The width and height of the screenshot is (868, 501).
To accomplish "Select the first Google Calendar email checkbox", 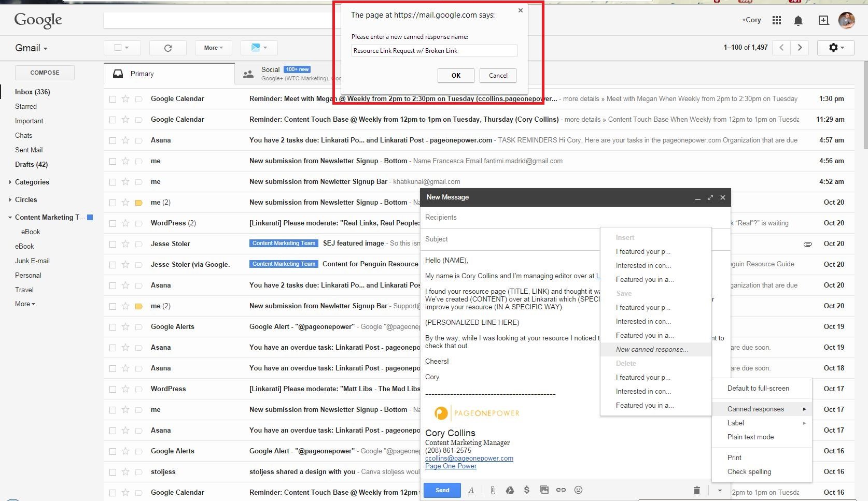I will pos(113,99).
